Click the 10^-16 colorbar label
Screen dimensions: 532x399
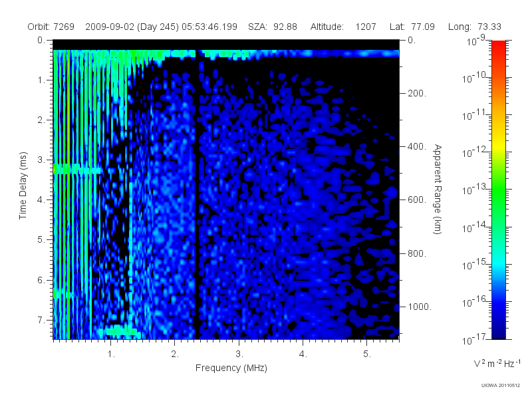[475, 302]
